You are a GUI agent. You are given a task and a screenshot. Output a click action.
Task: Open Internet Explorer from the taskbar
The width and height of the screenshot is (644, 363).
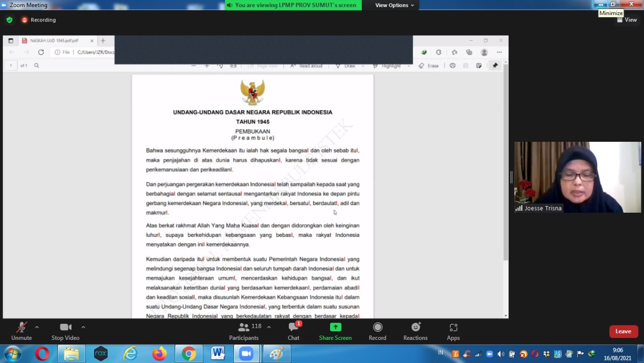pyautogui.click(x=130, y=354)
